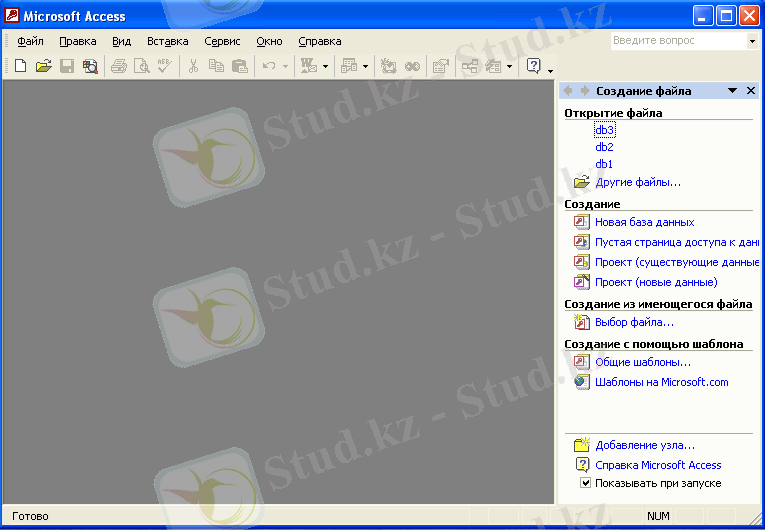The width and height of the screenshot is (765, 530).
Task: Click the 'Общие шаблоны...' link
Action: 642,362
